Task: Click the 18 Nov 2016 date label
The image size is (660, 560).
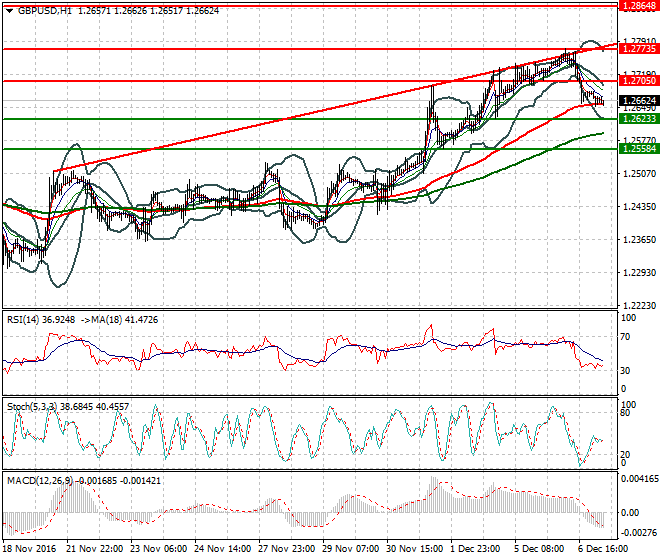Action: 29,549
